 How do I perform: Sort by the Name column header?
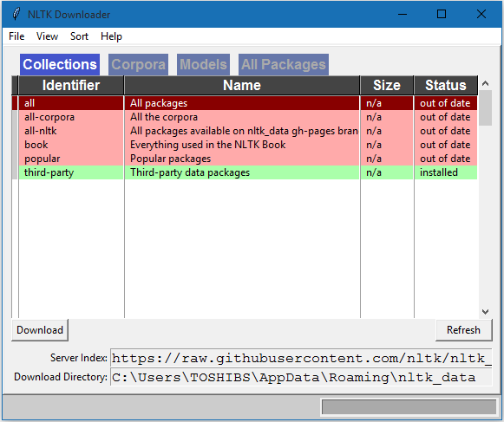[242, 86]
